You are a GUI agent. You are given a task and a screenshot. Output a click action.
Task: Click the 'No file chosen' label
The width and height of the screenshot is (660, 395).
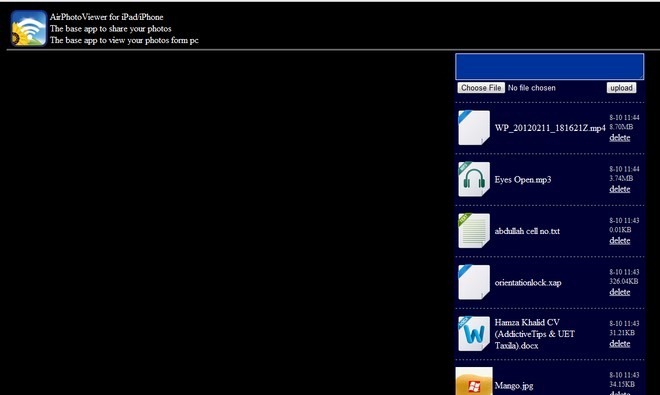(532, 88)
